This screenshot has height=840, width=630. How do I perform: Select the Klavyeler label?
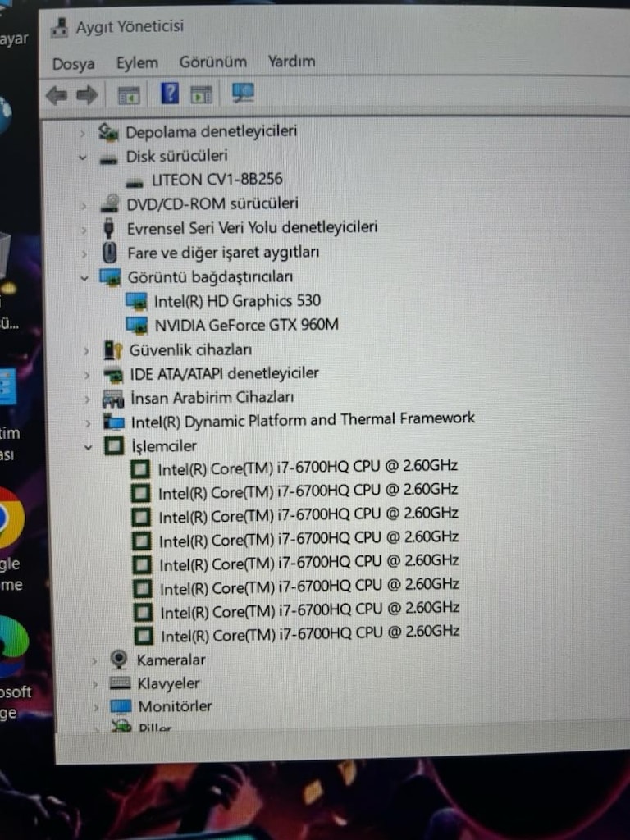pos(169,683)
